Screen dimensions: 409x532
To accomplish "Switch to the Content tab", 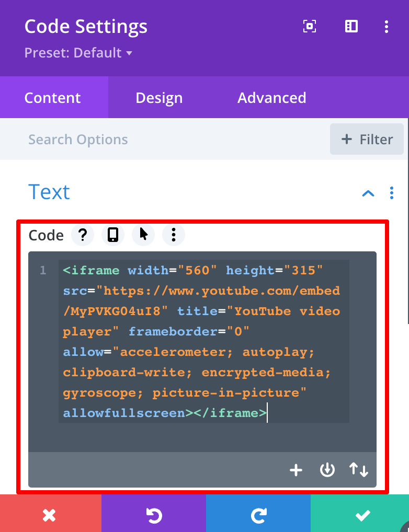I will (53, 98).
